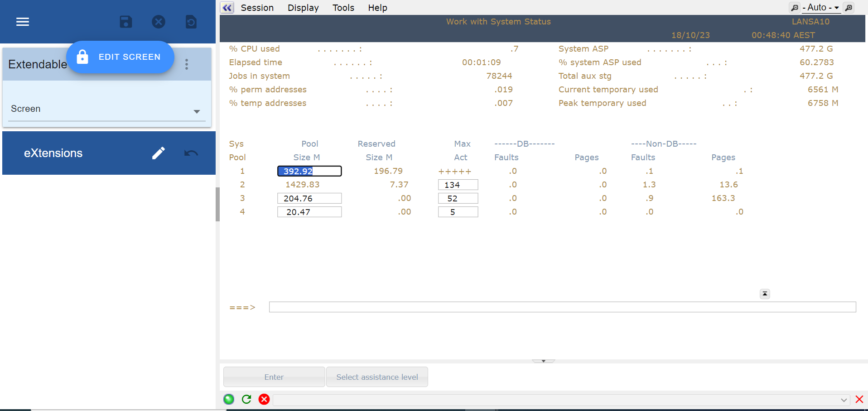The width and height of the screenshot is (868, 411).
Task: Expand the Screen dropdown
Action: click(197, 111)
